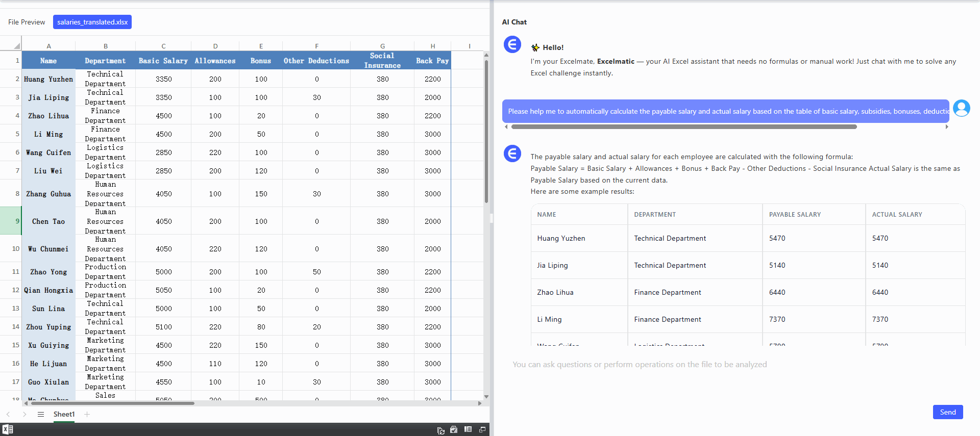
Task: Select column header G
Action: tap(382, 46)
